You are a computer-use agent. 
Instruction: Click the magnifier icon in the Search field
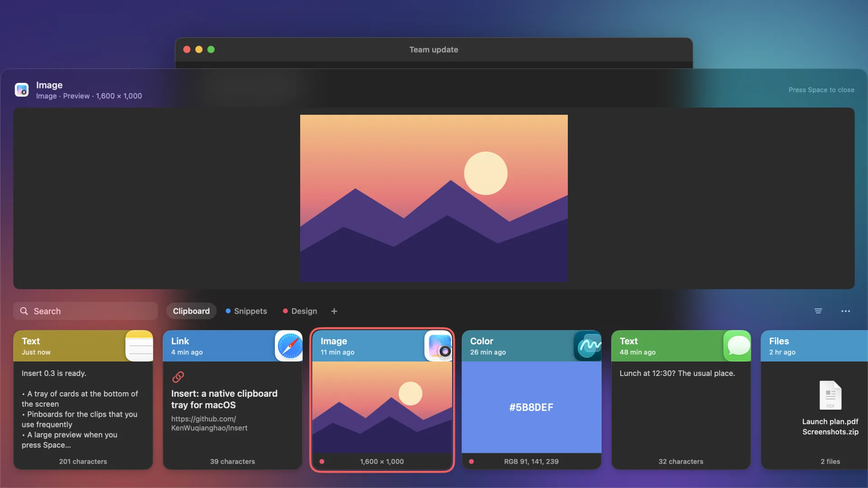[x=24, y=311]
